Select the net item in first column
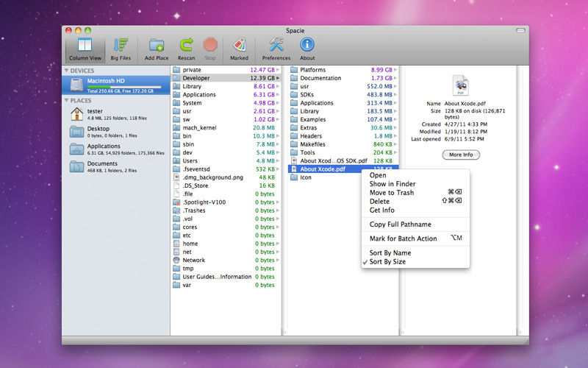This screenshot has height=368, width=588. coord(226,252)
